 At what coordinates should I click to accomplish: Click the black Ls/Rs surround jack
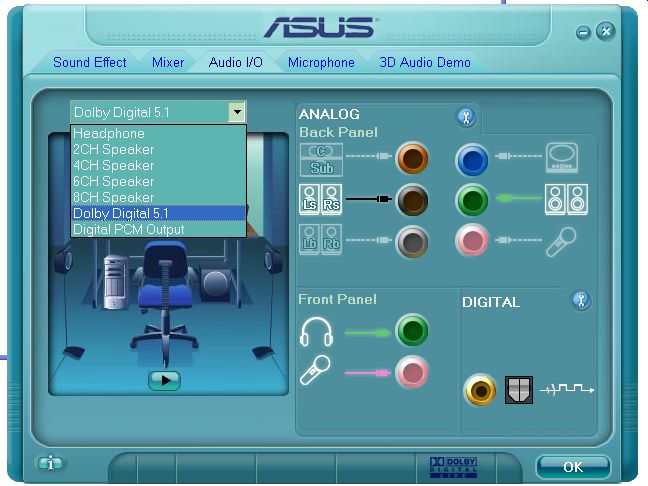pos(412,200)
